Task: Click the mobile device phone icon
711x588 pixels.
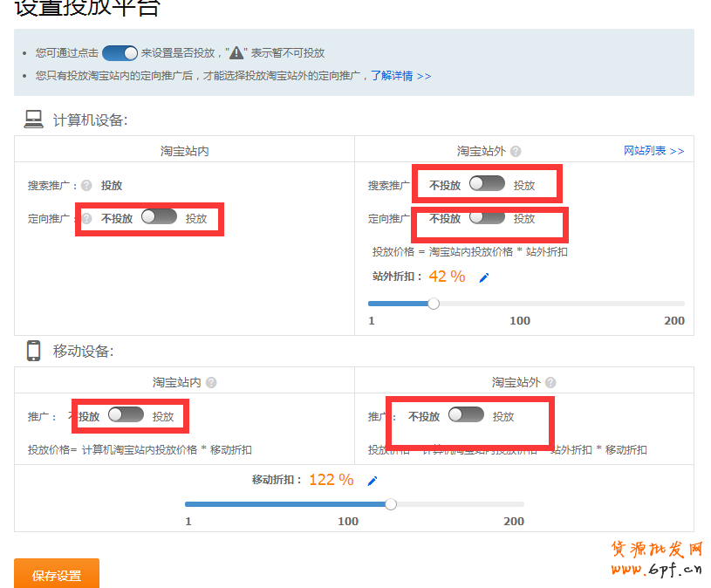Action: (x=33, y=351)
